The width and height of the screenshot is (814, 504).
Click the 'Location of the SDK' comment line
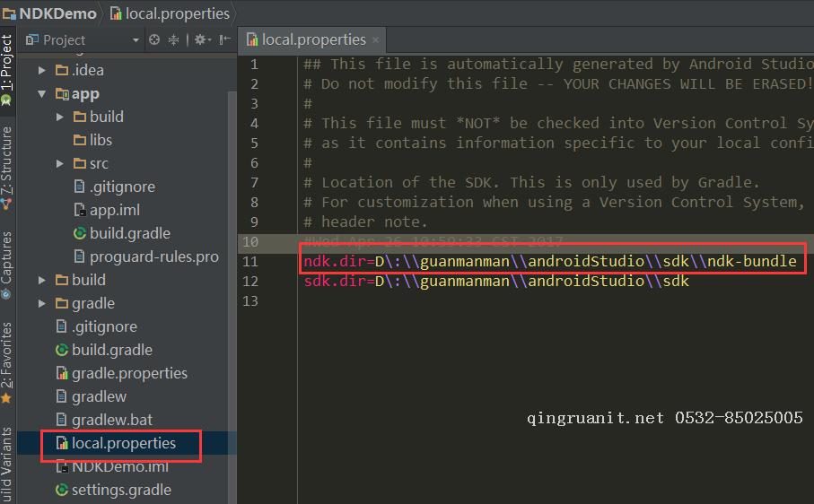coord(531,183)
